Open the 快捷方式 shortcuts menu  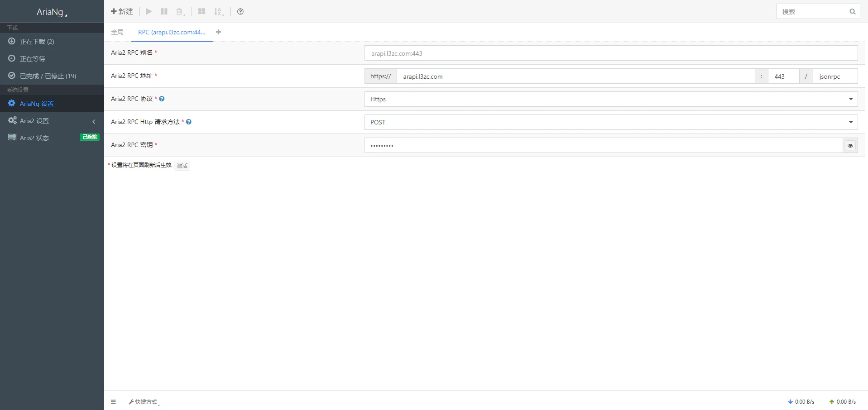pos(144,402)
